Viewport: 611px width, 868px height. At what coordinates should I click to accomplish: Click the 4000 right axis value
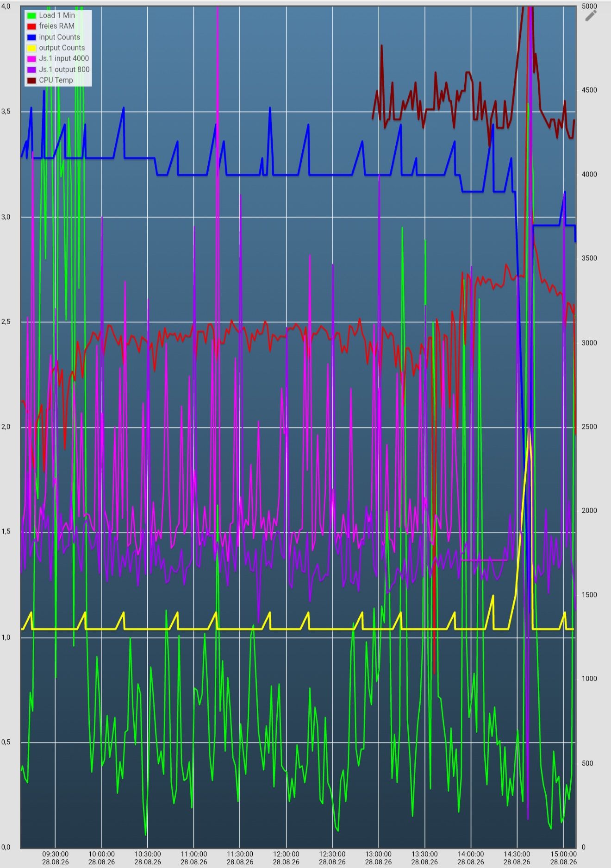[x=589, y=174]
